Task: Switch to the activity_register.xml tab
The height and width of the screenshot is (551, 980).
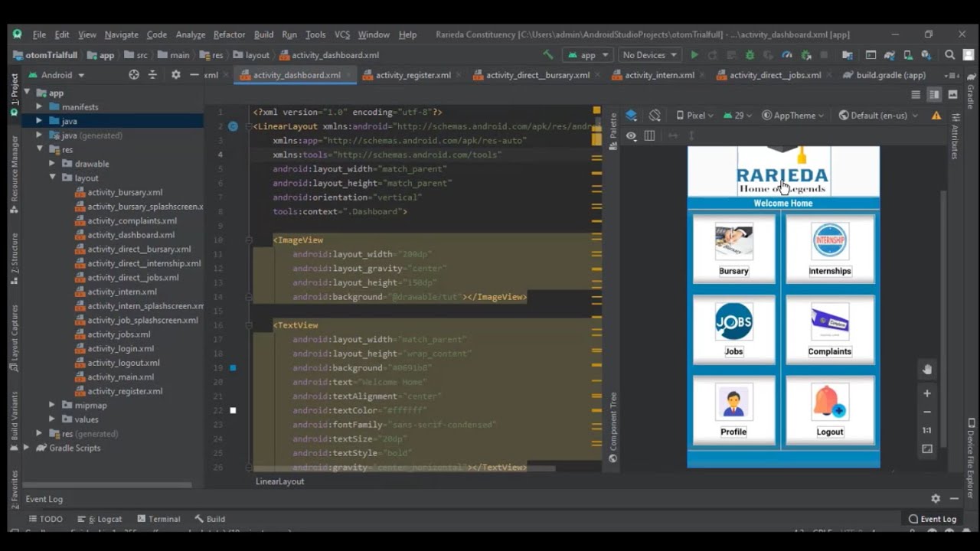Action: click(413, 75)
